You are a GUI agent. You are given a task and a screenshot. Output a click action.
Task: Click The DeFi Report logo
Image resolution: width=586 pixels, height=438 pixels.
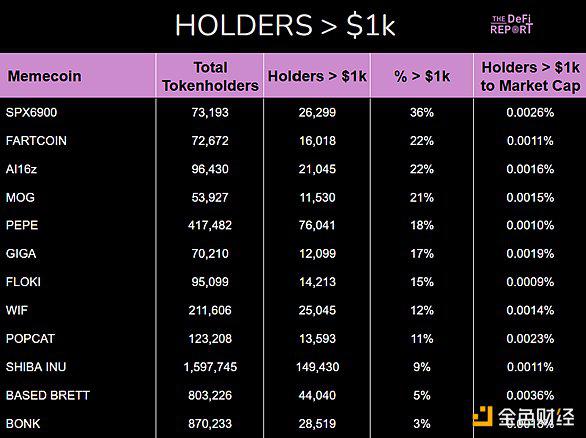pos(511,25)
